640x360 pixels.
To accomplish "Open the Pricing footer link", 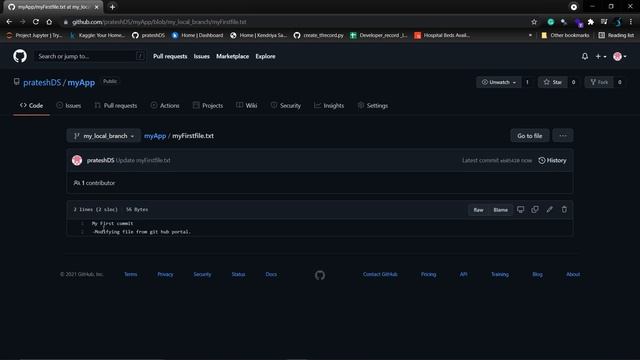I will click(x=429, y=274).
